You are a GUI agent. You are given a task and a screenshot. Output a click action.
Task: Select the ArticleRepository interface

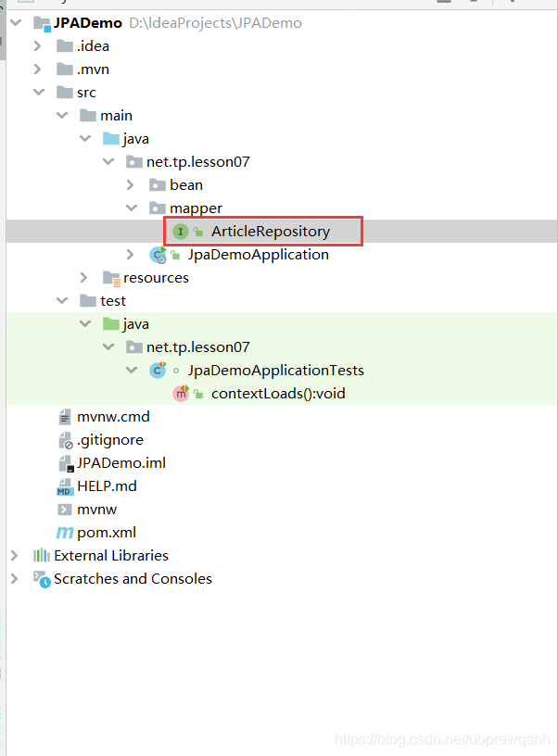coord(271,232)
